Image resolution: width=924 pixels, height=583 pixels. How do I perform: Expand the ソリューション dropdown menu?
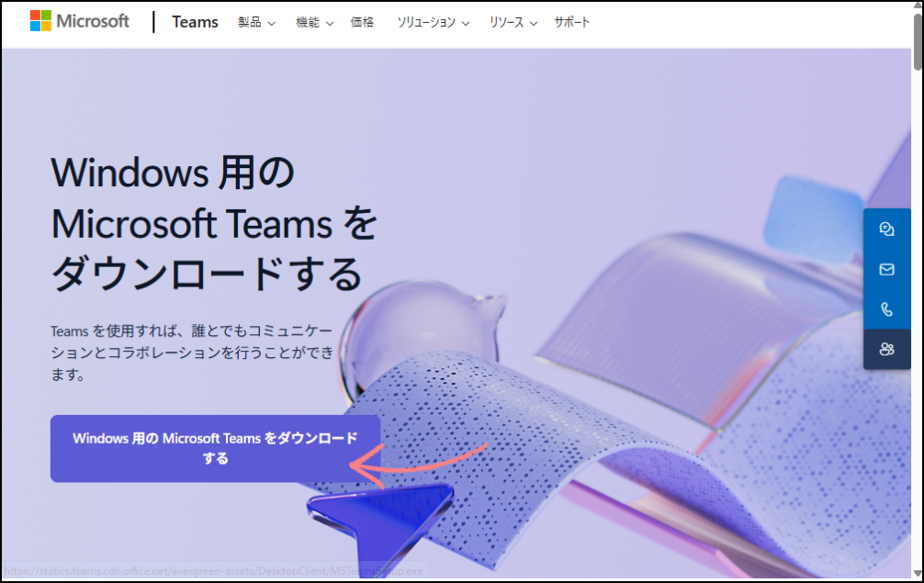coord(434,22)
